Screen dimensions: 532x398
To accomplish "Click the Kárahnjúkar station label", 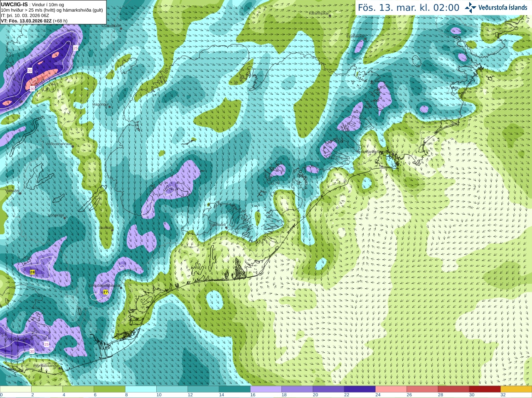I will [x=319, y=13].
